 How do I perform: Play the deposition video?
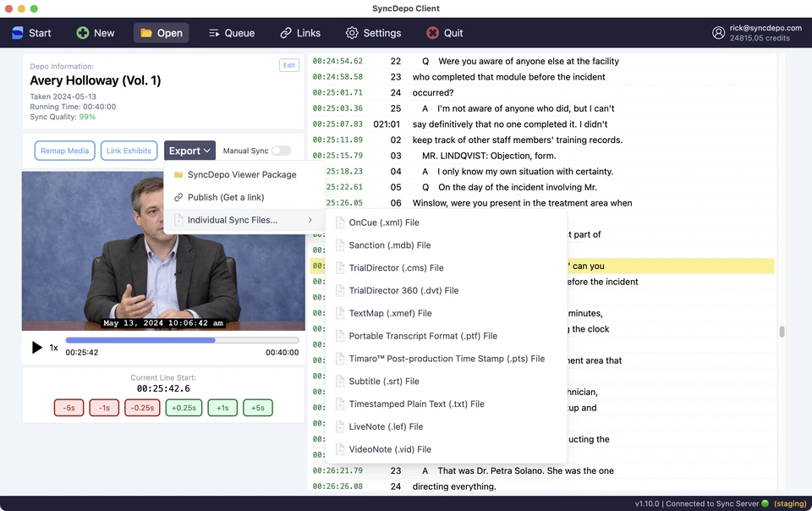click(36, 348)
